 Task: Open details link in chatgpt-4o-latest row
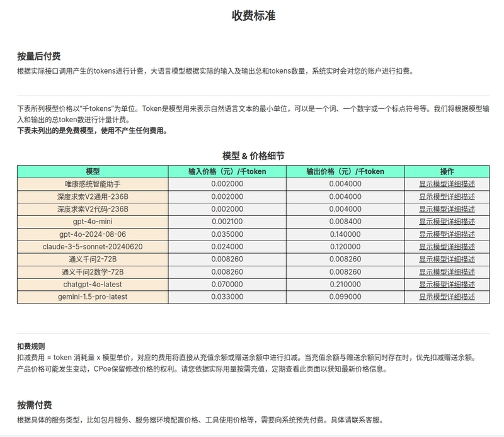click(x=447, y=285)
